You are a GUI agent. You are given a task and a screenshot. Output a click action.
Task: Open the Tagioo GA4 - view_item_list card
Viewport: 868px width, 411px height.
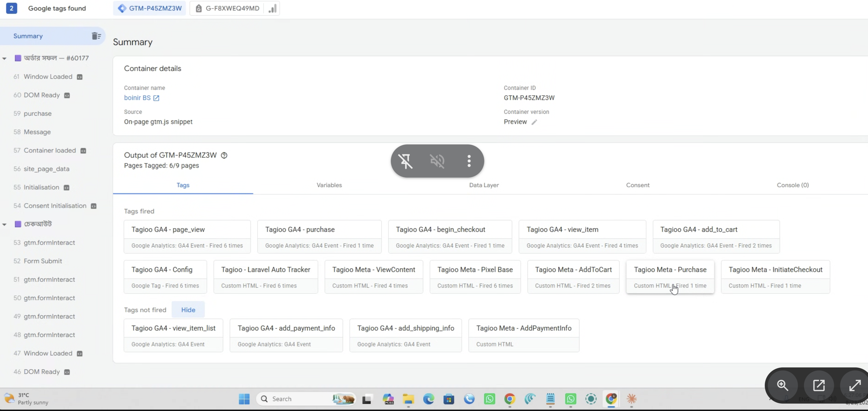tap(173, 335)
